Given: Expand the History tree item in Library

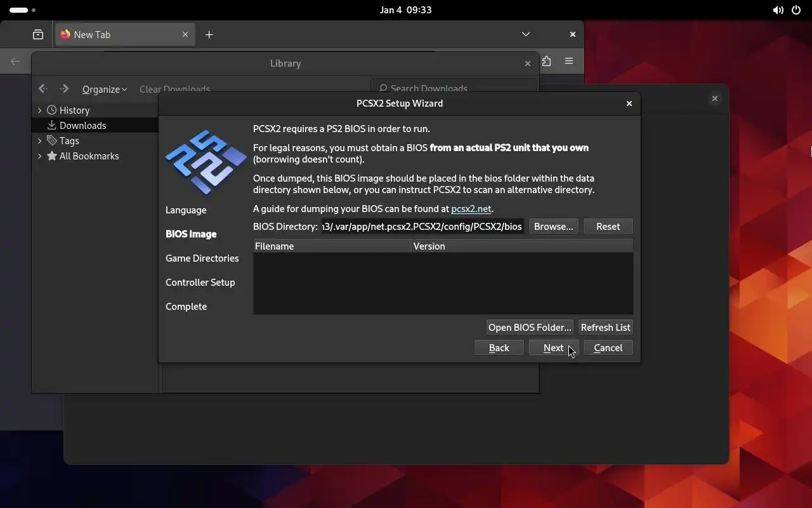Looking at the screenshot, I should [x=39, y=110].
